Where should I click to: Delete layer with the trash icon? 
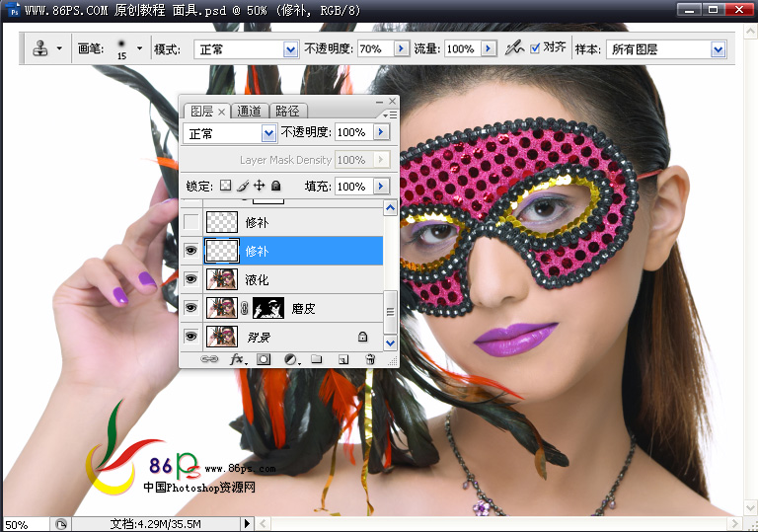tap(370, 360)
